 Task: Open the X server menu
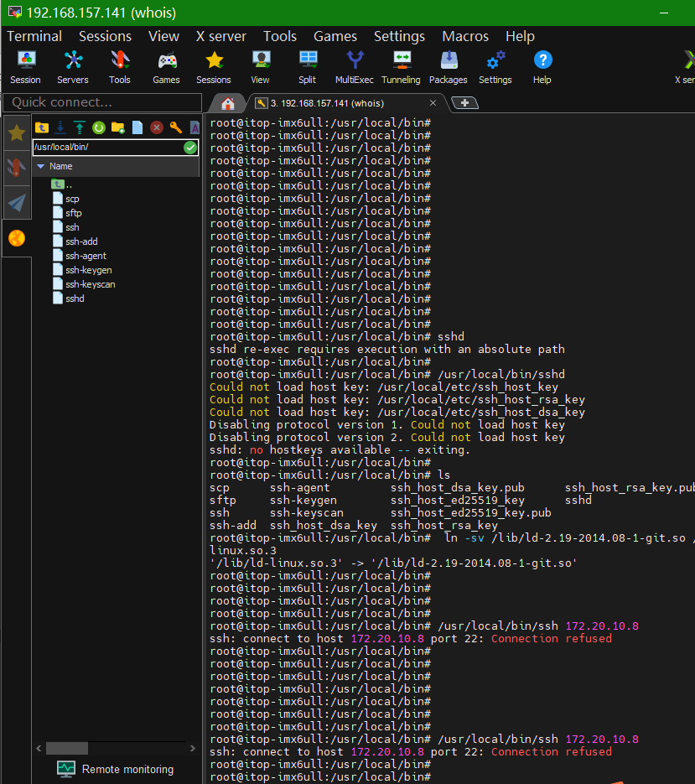221,37
